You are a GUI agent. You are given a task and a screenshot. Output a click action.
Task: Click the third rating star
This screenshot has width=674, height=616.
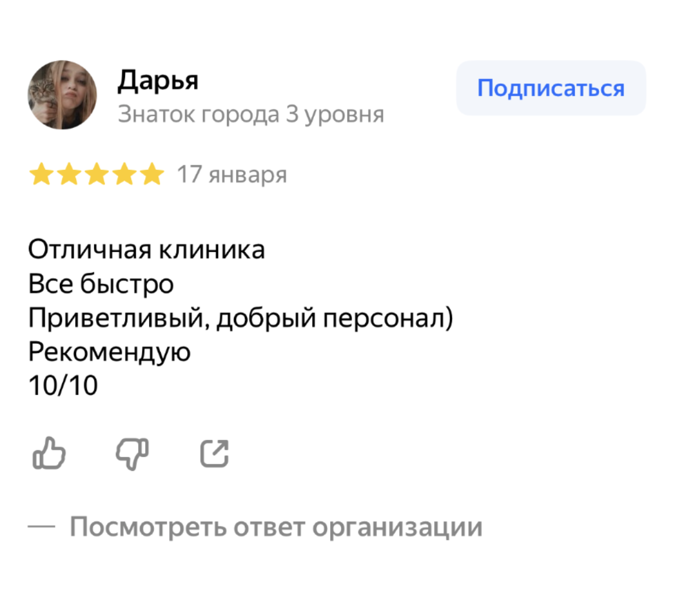tap(96, 174)
